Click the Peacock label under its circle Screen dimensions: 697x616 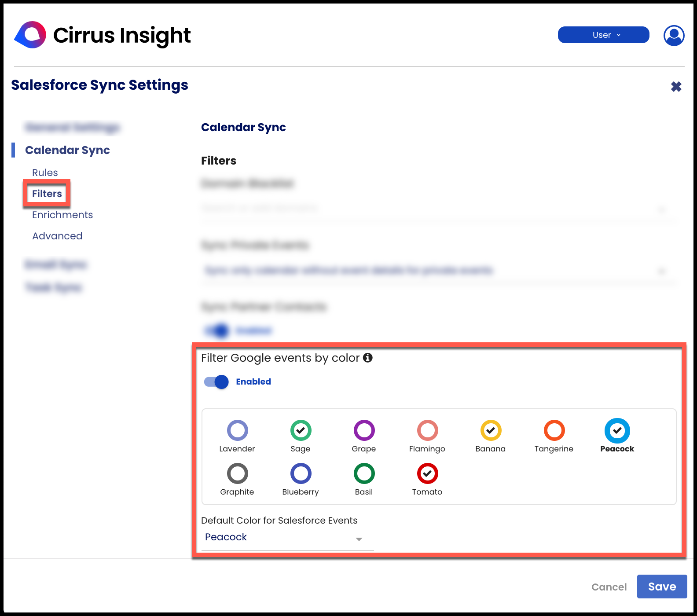tap(617, 449)
